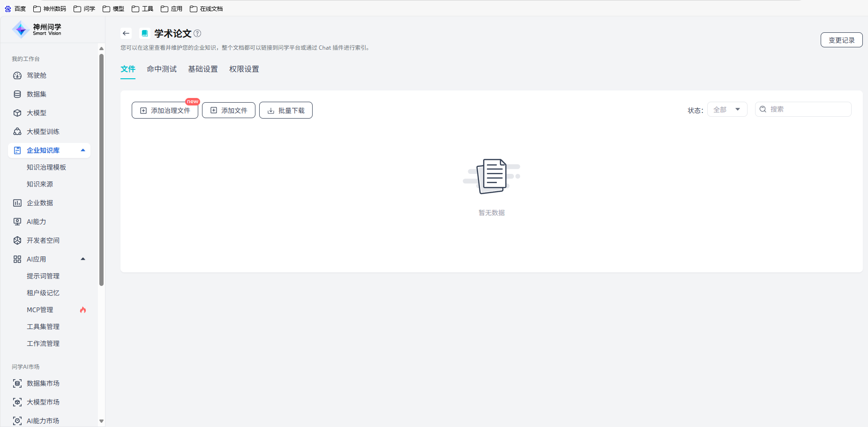Viewport: 868px width, 427px height.
Task: Open 工作流管理 menu item
Action: click(43, 344)
